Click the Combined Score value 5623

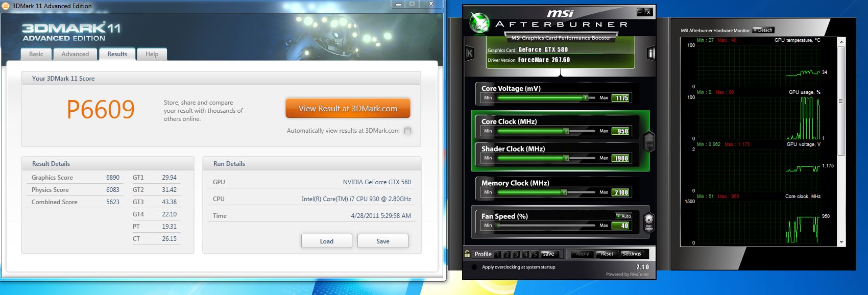(113, 202)
